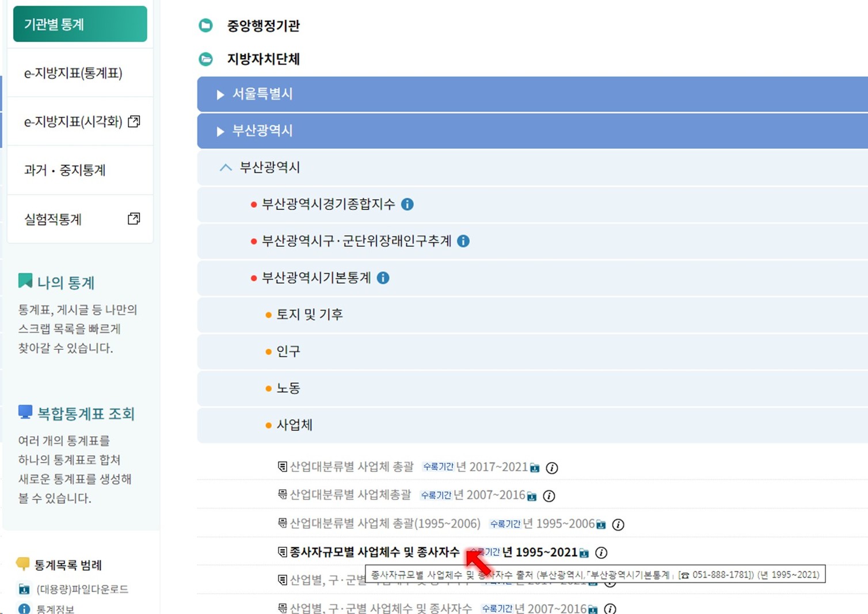The image size is (868, 614).
Task: Click the monitor icon beside 복합통계표 조회
Action: pos(25,412)
